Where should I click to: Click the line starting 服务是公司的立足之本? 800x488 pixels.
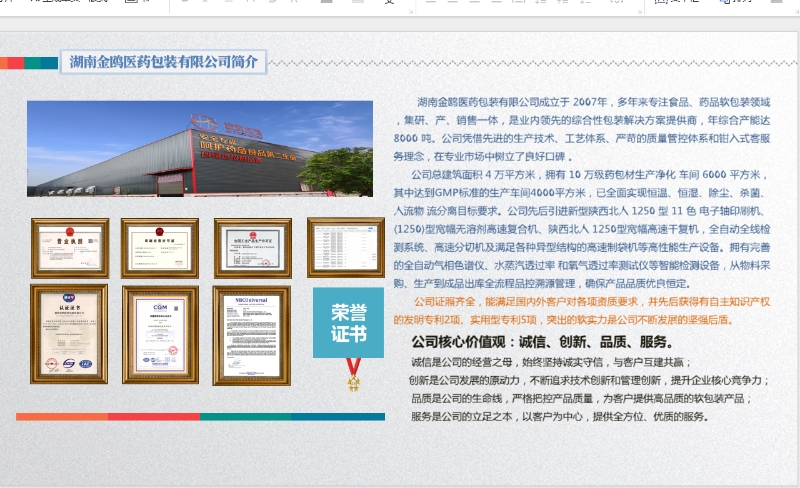[x=560, y=416]
